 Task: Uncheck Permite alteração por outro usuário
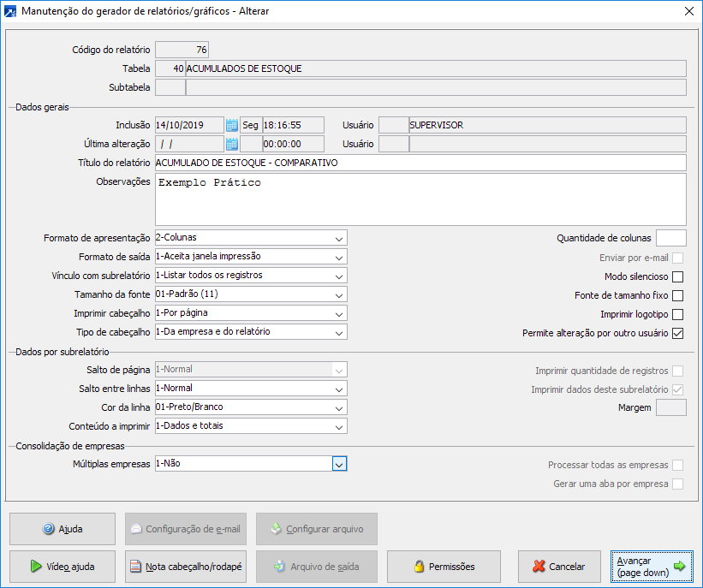pos(678,333)
